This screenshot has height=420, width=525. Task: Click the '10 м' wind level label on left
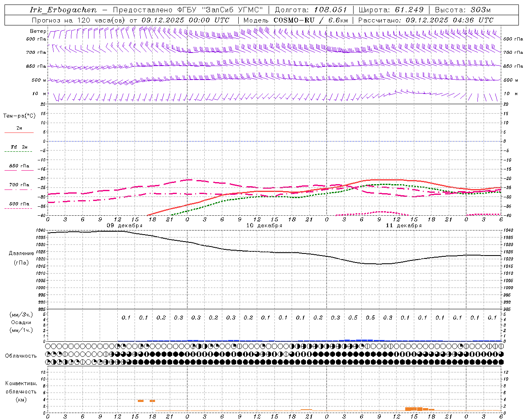point(39,94)
